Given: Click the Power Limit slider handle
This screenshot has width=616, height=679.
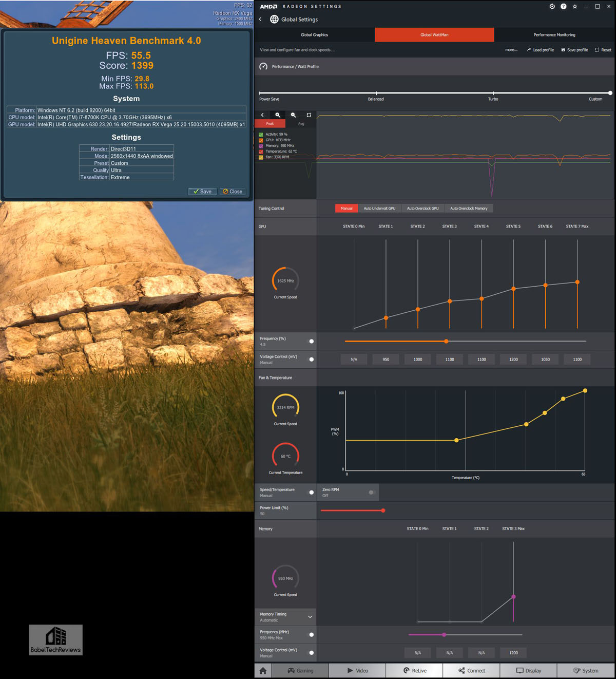Looking at the screenshot, I should [x=383, y=511].
